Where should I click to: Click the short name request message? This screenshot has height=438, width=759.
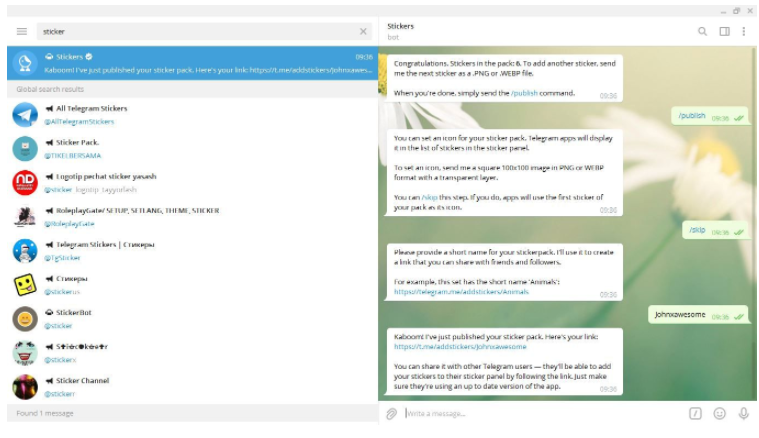504,272
